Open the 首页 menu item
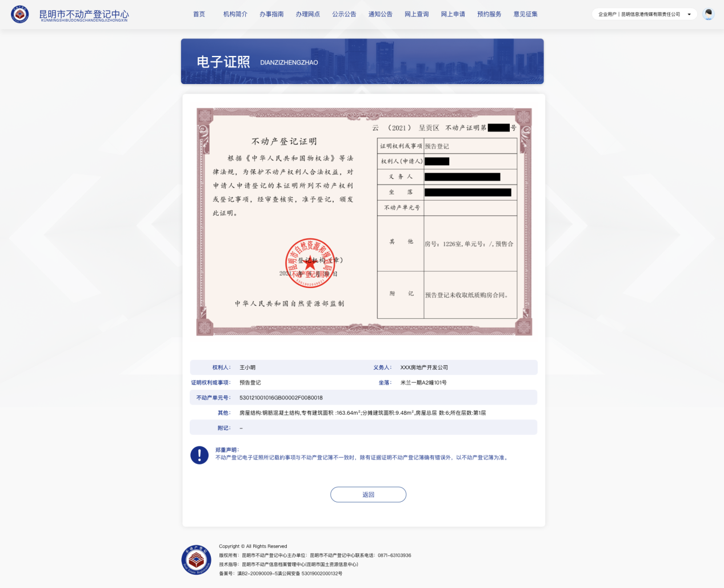 199,14
